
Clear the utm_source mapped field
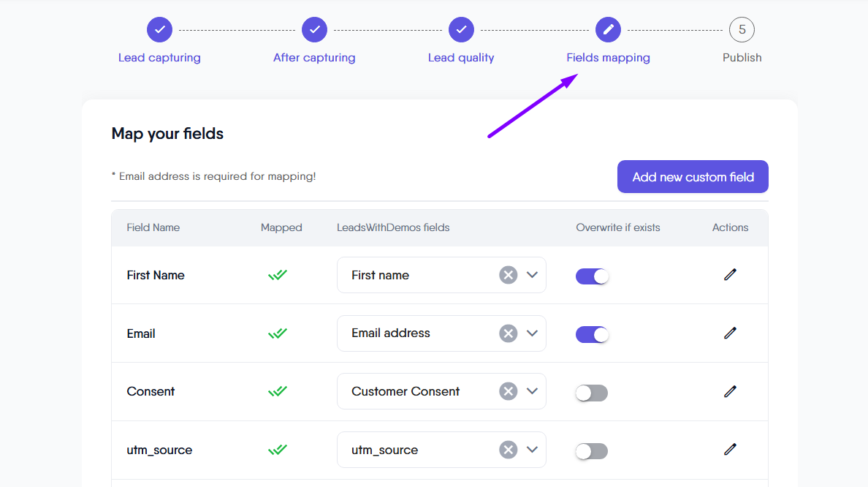tap(508, 450)
